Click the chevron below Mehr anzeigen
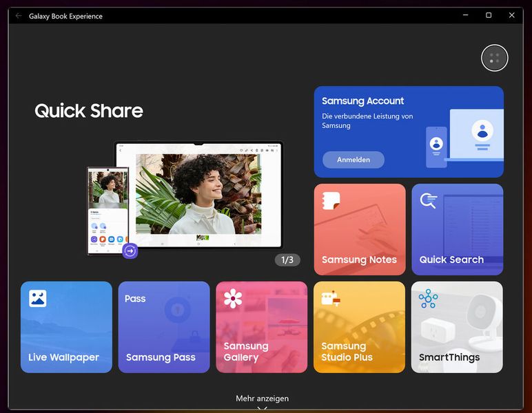The width and height of the screenshot is (532, 413). click(x=262, y=408)
